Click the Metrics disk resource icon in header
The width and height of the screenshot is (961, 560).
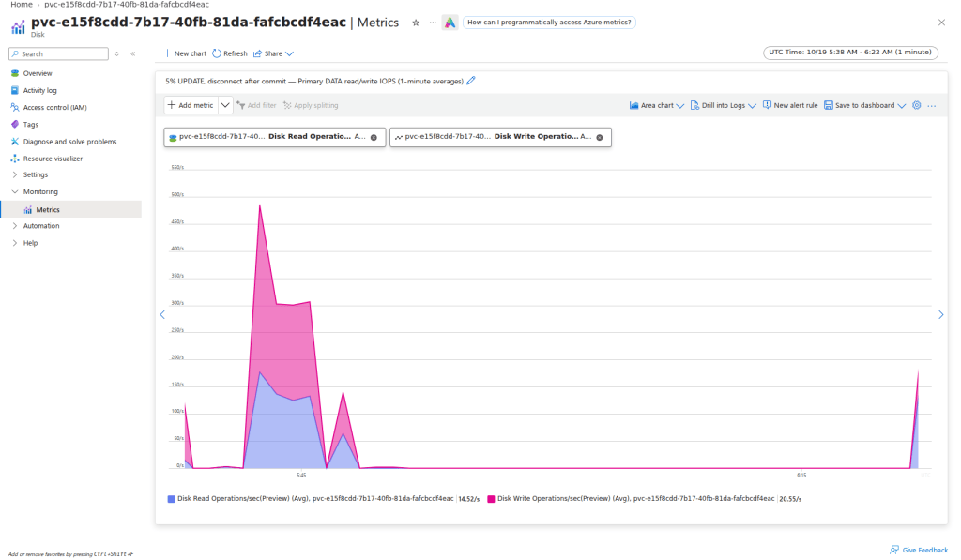pos(19,27)
